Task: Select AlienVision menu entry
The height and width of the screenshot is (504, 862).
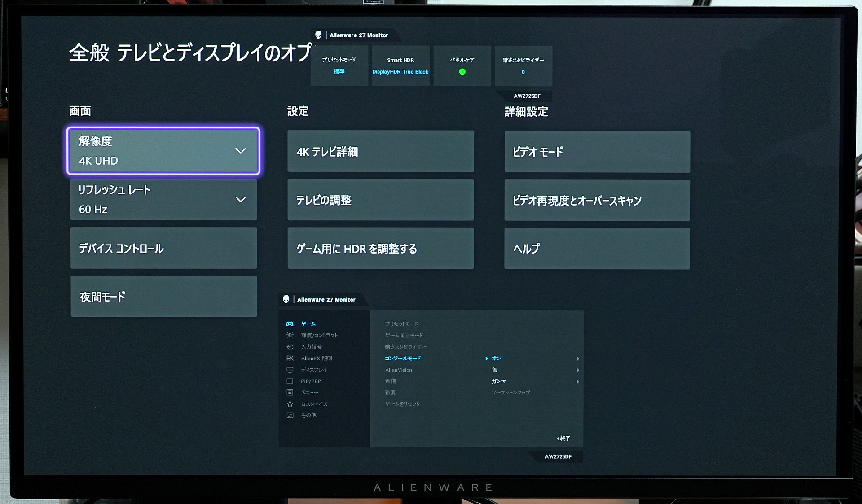Action: (398, 370)
